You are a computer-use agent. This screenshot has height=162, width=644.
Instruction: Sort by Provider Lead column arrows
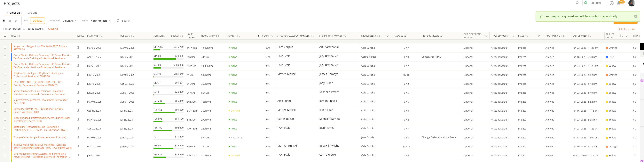pos(379,36)
